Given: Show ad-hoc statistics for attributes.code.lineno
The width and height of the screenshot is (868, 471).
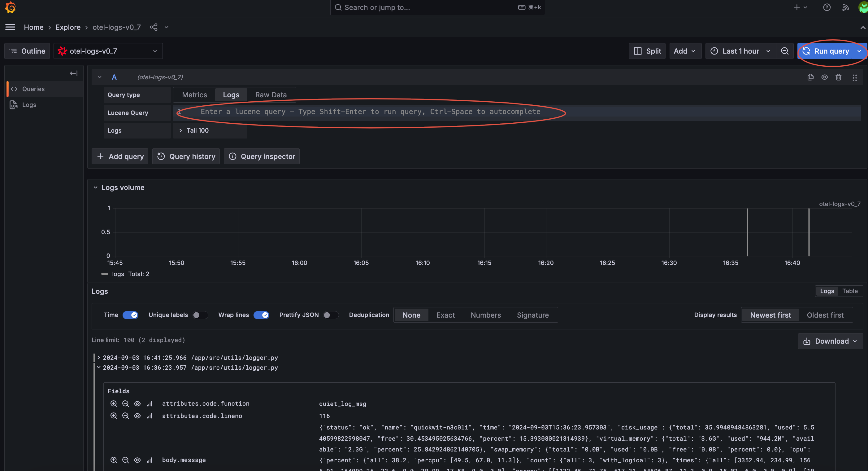Looking at the screenshot, I should (x=149, y=416).
